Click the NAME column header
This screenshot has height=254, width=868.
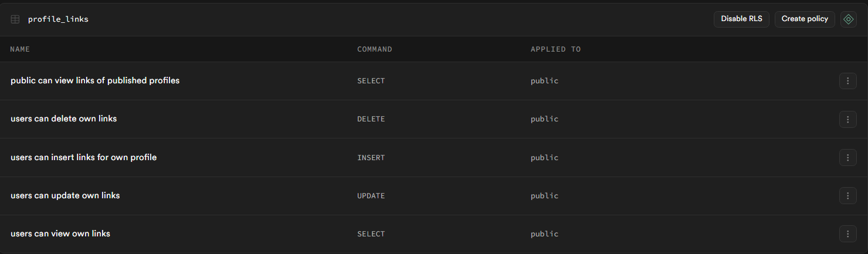click(20, 49)
